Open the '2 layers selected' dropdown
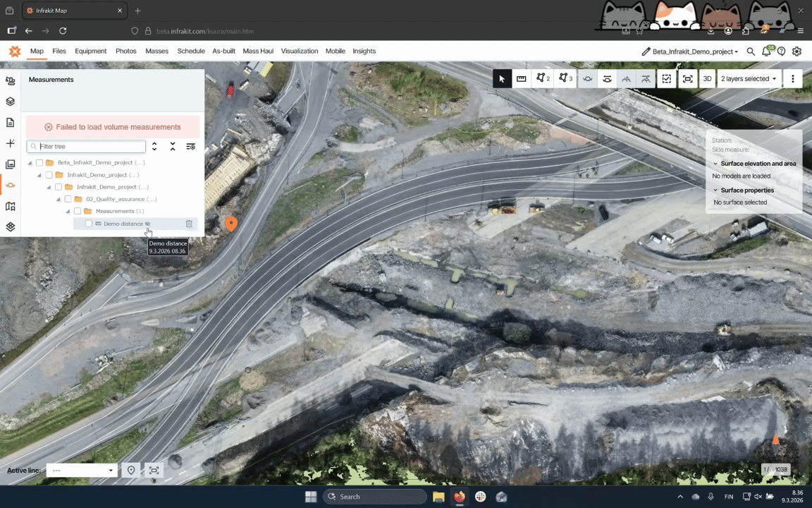This screenshot has width=812, height=508. [749, 79]
